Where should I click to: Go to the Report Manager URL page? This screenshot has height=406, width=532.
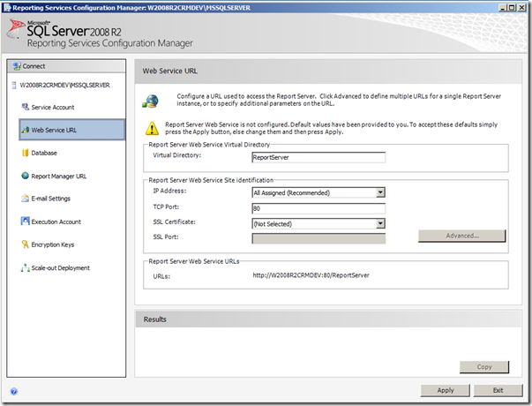(x=59, y=177)
